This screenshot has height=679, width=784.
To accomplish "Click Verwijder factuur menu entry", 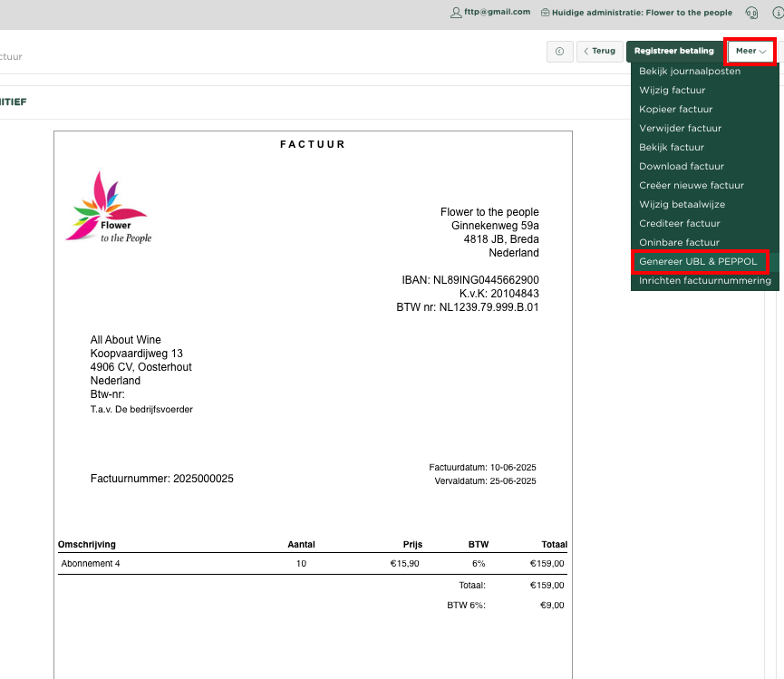I will point(680,128).
